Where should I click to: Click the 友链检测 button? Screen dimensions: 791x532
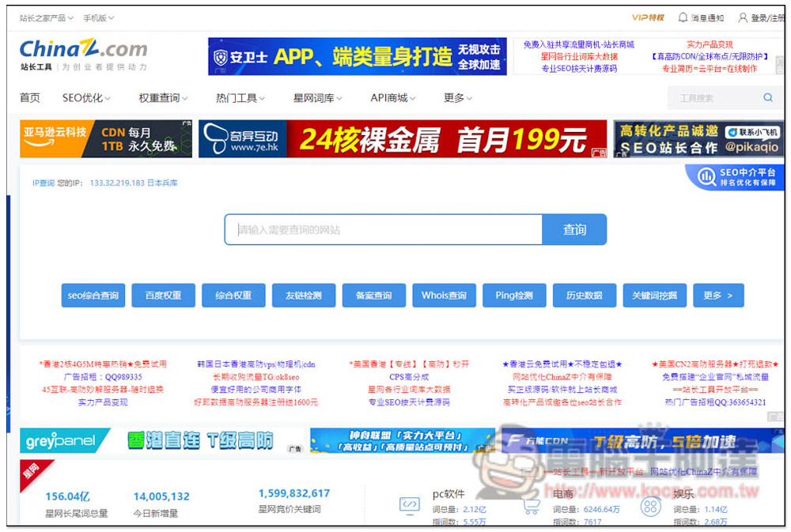(x=304, y=296)
